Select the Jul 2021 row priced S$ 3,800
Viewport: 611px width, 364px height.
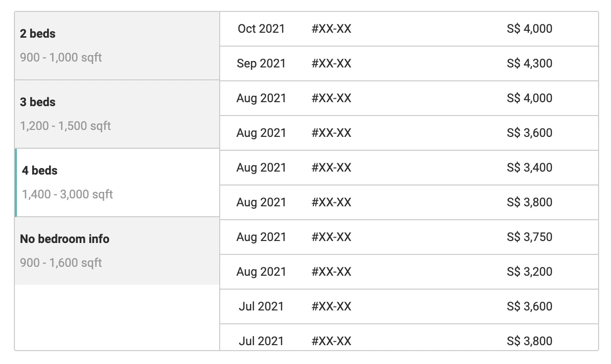point(261,341)
